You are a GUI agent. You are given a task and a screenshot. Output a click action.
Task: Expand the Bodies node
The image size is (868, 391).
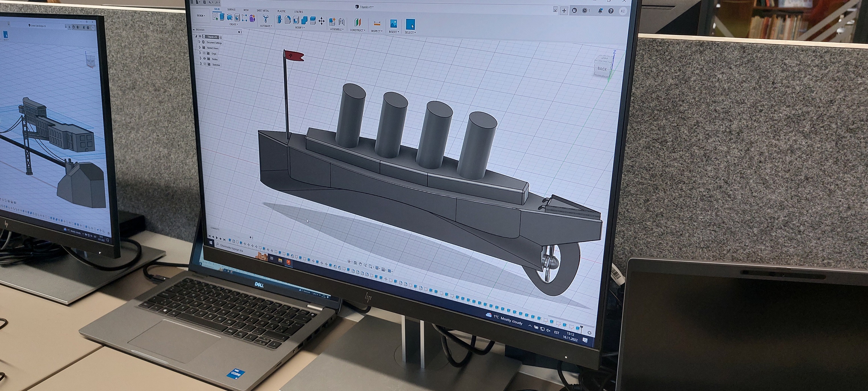[x=201, y=58]
